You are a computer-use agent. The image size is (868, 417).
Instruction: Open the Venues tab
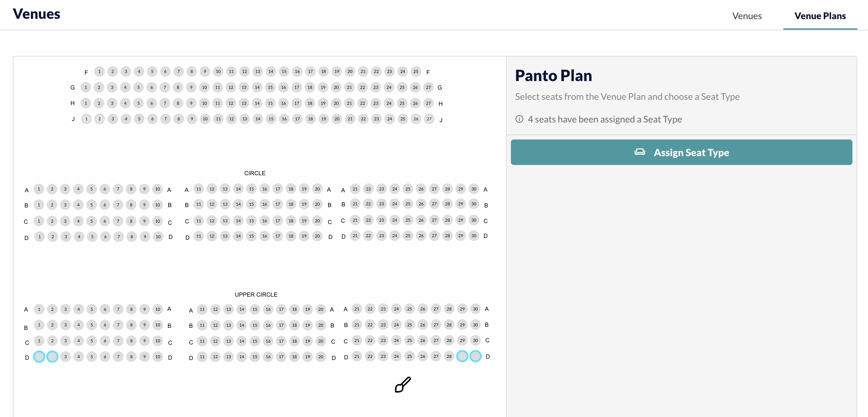pos(747,16)
